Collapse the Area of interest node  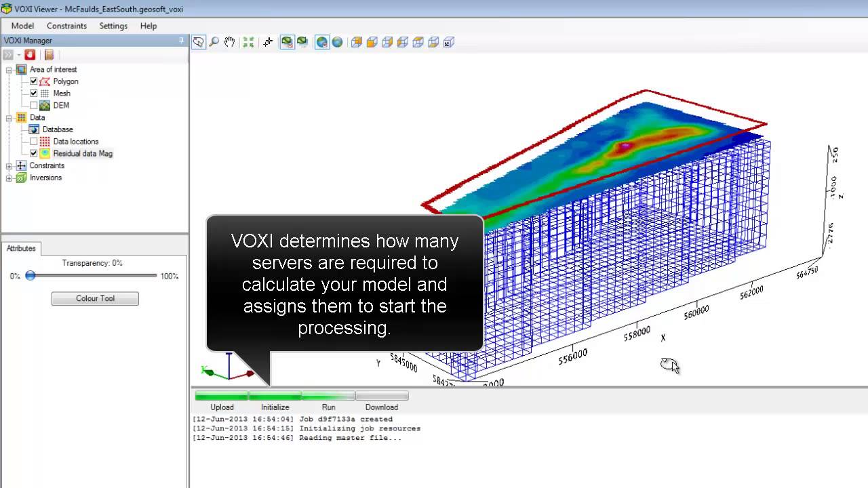pyautogui.click(x=9, y=69)
